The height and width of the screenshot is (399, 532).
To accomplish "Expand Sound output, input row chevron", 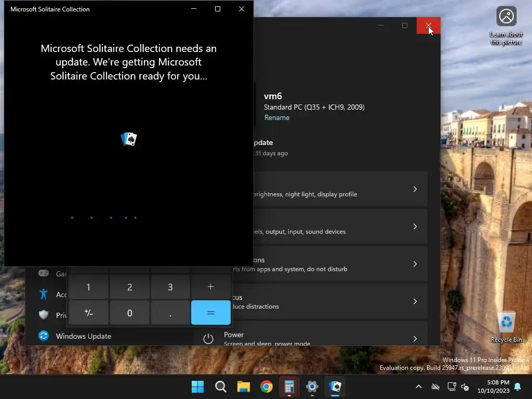I will (x=415, y=227).
